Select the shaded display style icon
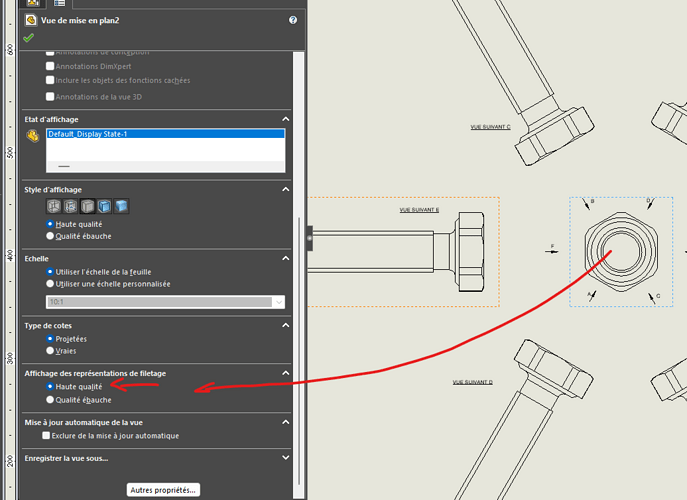 pyautogui.click(x=121, y=206)
